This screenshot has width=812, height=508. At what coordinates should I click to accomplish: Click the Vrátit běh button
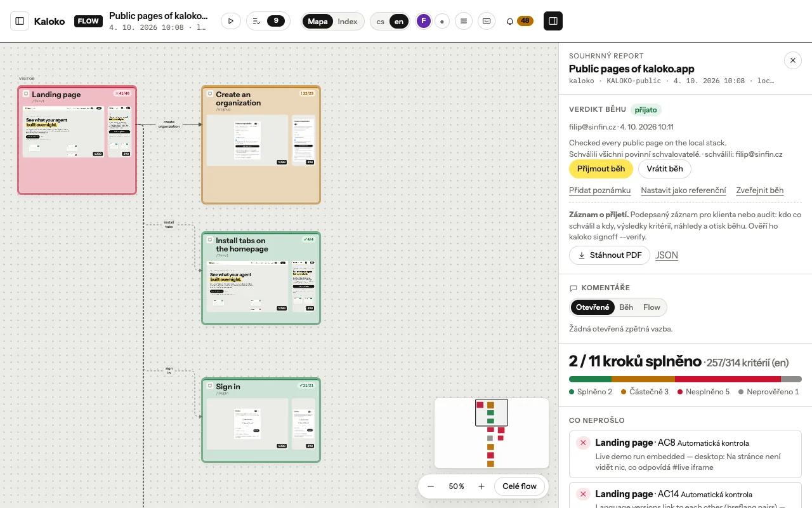(665, 169)
